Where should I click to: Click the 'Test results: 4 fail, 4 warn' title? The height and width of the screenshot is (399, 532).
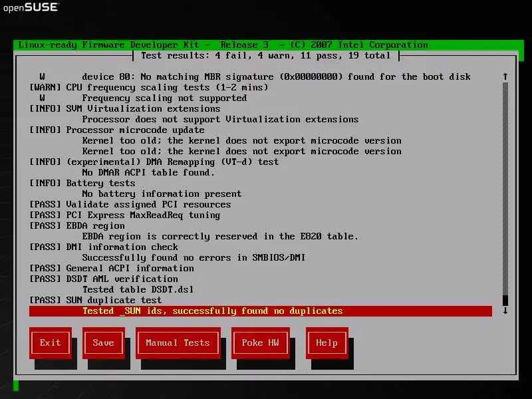coord(265,56)
